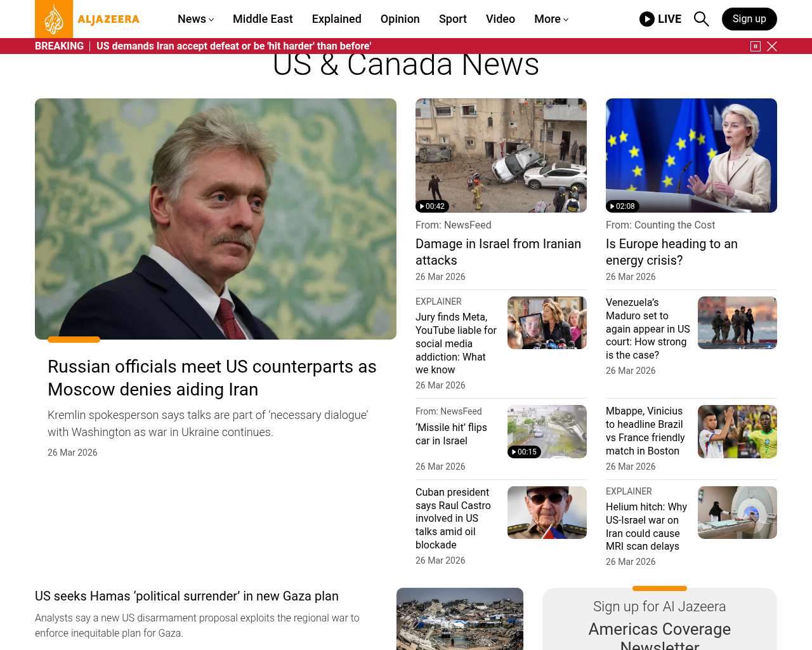
Task: Pause the breaking news ticker
Action: tap(755, 46)
